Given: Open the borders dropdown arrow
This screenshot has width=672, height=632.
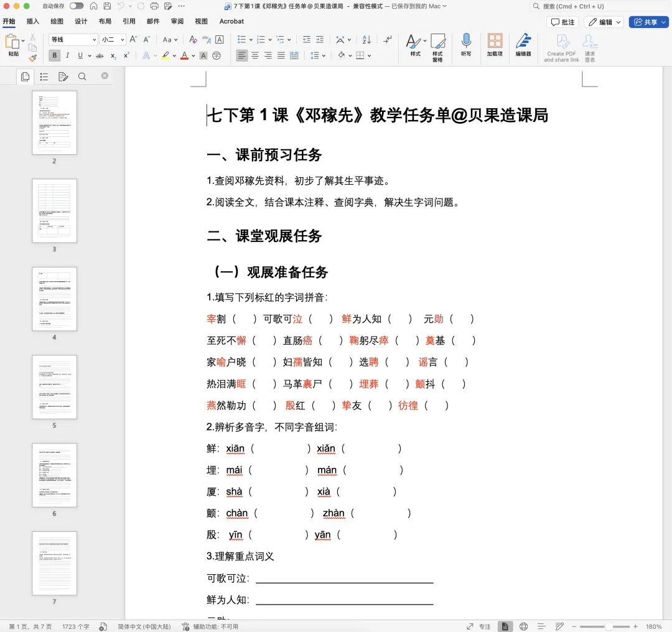Looking at the screenshot, I should click(370, 56).
